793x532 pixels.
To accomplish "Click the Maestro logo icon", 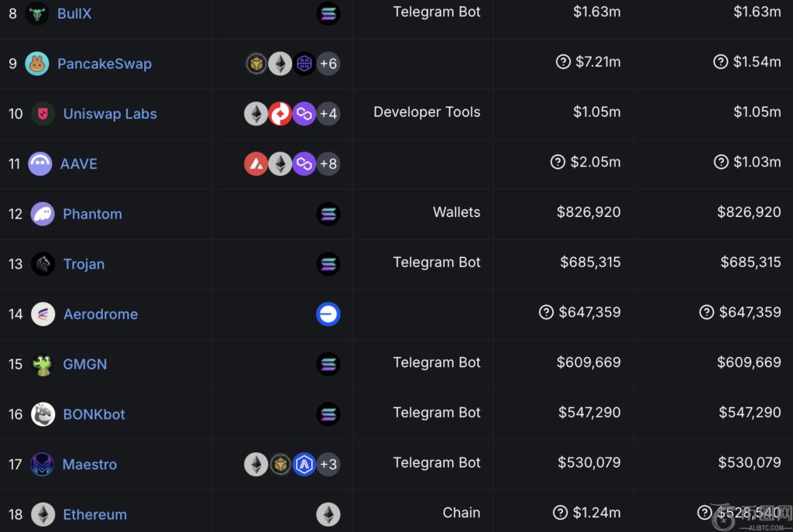I will click(x=42, y=465).
